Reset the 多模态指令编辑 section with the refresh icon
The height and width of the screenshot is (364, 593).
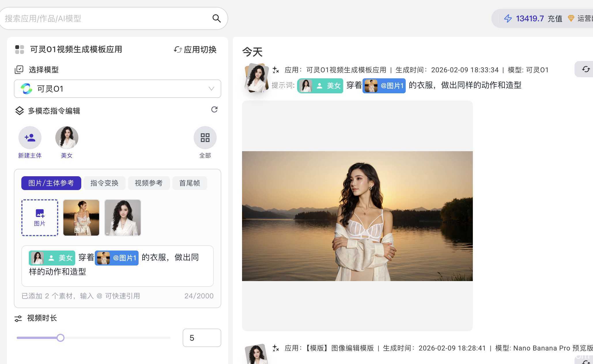[x=214, y=109]
